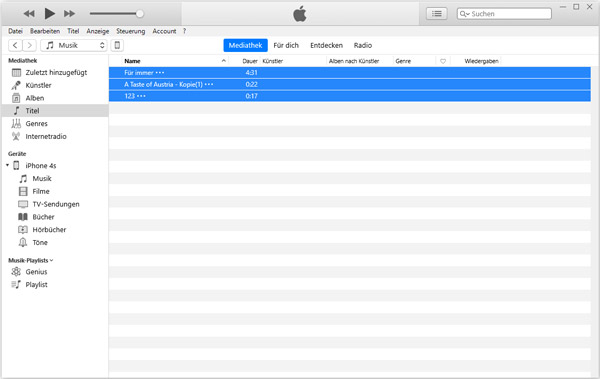This screenshot has width=600, height=379.
Task: Open the list view icon button
Action: pos(437,14)
